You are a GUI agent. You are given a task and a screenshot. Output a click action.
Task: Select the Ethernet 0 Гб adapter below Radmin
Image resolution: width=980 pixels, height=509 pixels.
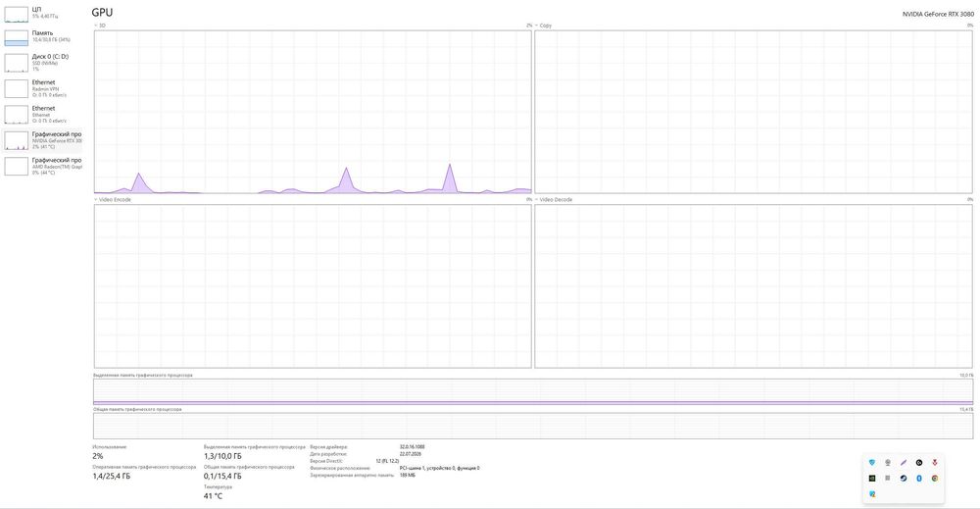click(42, 115)
